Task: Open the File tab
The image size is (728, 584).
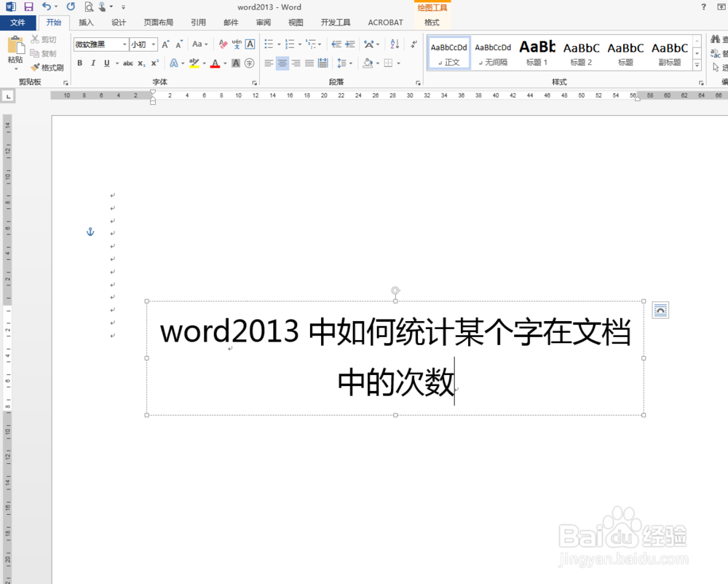Action: click(x=17, y=23)
